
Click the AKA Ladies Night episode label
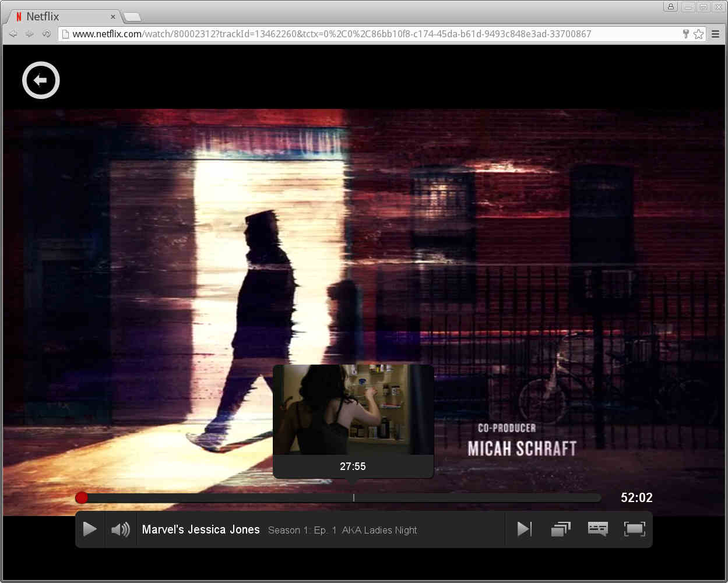379,530
